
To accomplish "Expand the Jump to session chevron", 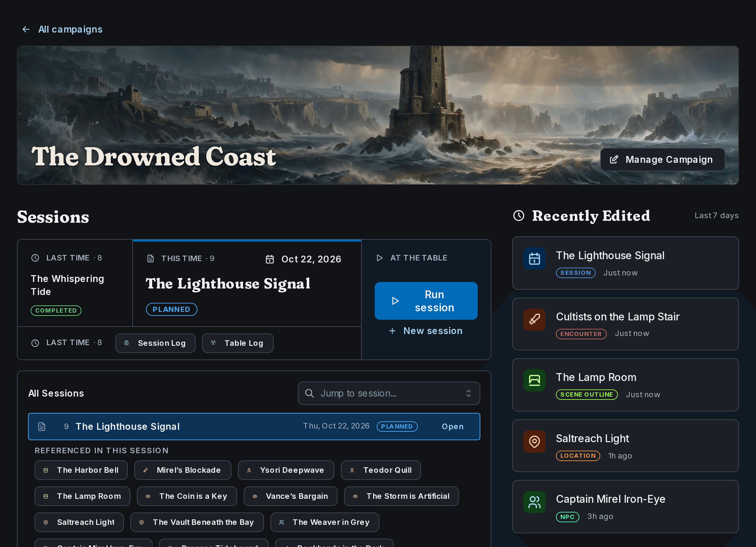I will tap(468, 393).
